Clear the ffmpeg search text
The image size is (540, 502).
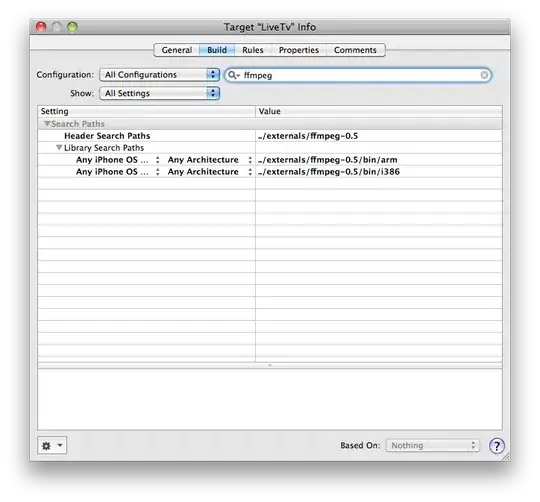point(484,75)
